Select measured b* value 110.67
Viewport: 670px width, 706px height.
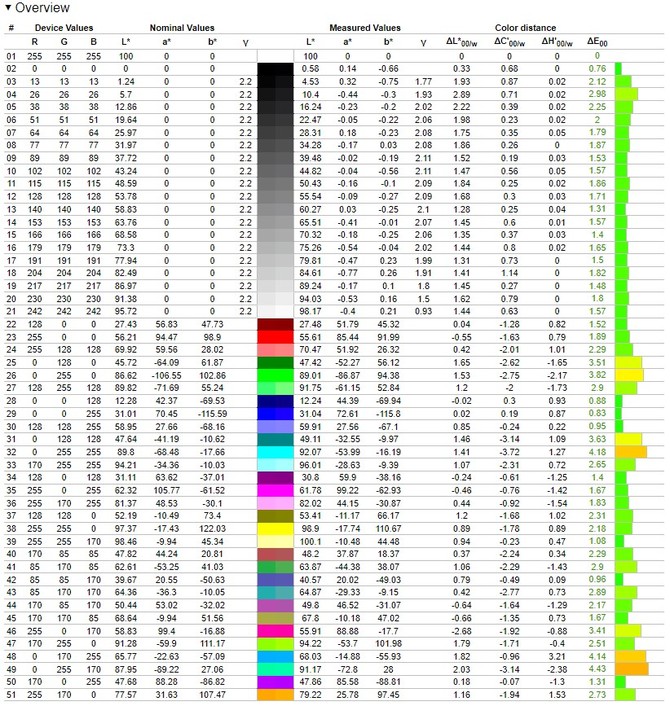(388, 529)
